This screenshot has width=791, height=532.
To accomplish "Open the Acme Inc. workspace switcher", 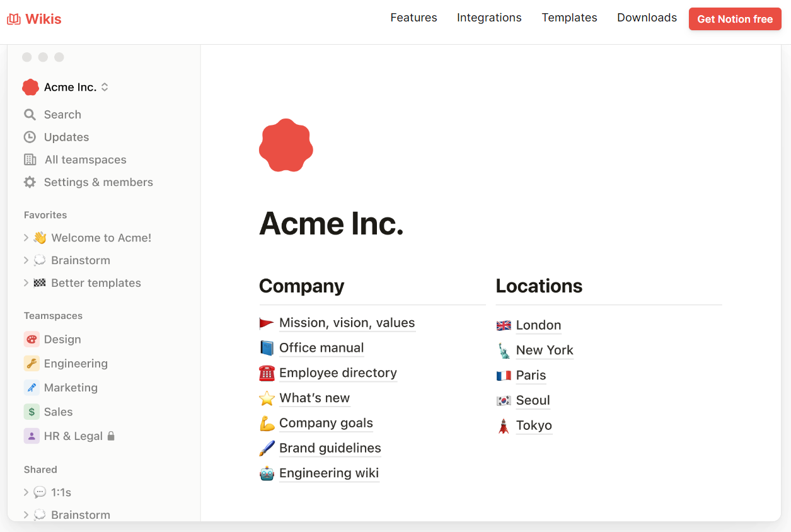I will pyautogui.click(x=66, y=88).
